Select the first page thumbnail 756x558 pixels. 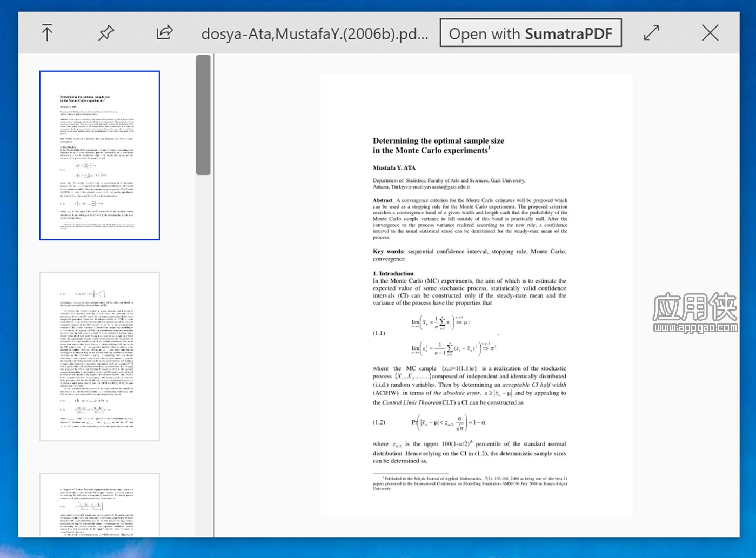pos(99,156)
